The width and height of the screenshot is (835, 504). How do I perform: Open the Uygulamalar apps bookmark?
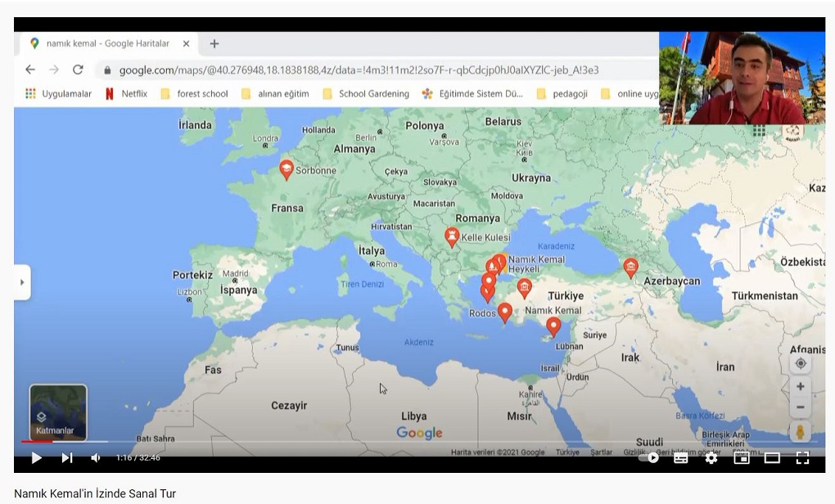59,93
